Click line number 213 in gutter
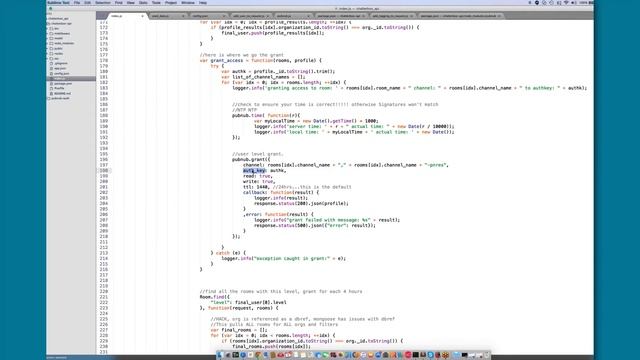Image resolution: width=640 pixels, height=360 pixels. (104, 253)
